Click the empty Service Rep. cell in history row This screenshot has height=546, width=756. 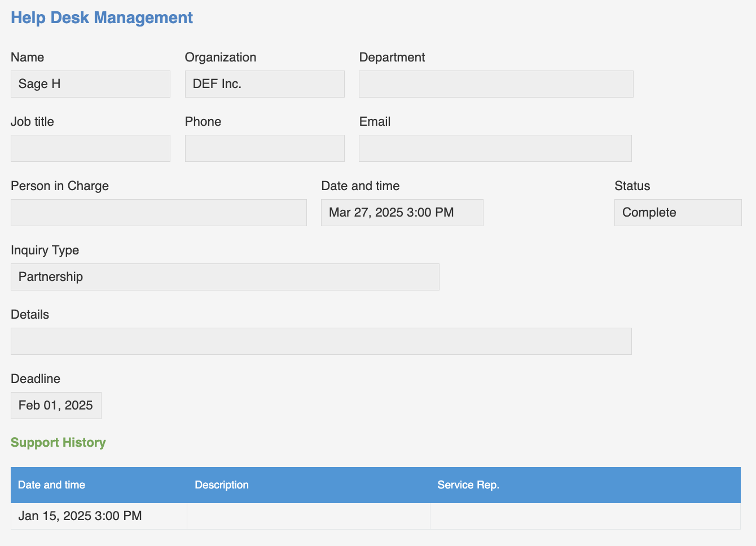click(x=584, y=516)
